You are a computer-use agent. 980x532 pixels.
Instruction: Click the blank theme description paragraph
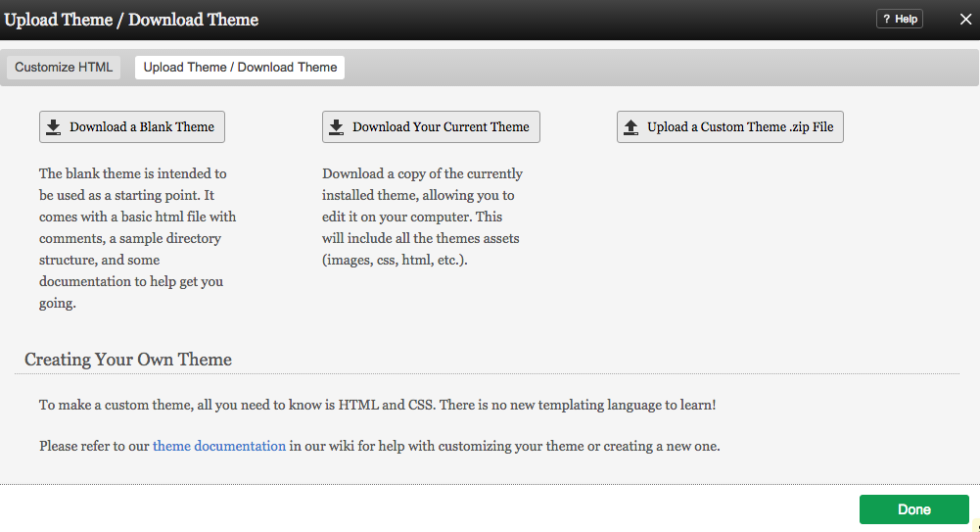tap(137, 238)
